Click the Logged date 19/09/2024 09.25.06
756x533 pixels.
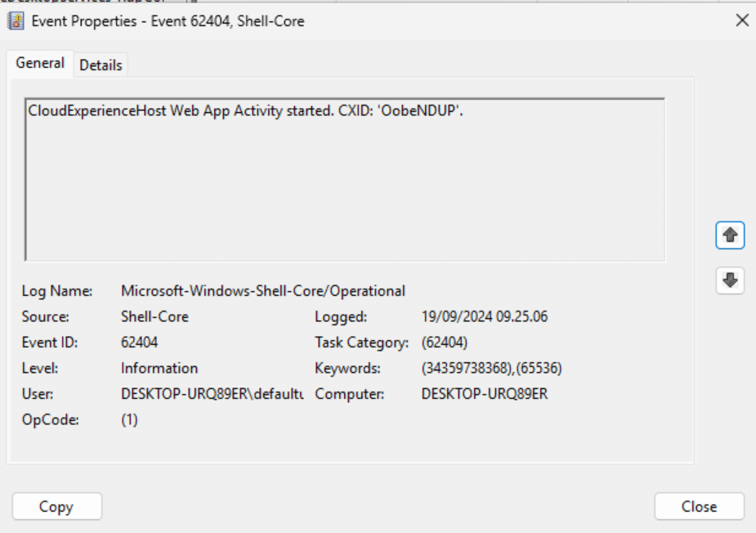coord(485,316)
